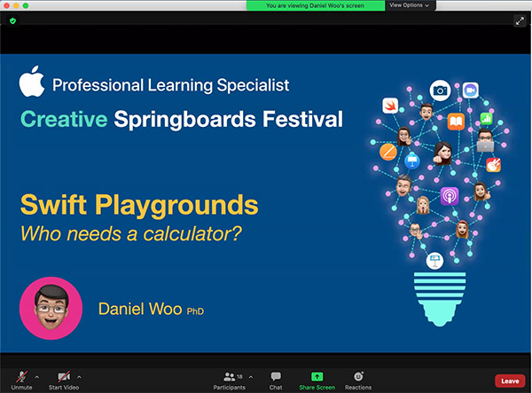
Task: Click the green encryption shield icon
Action: (13, 21)
